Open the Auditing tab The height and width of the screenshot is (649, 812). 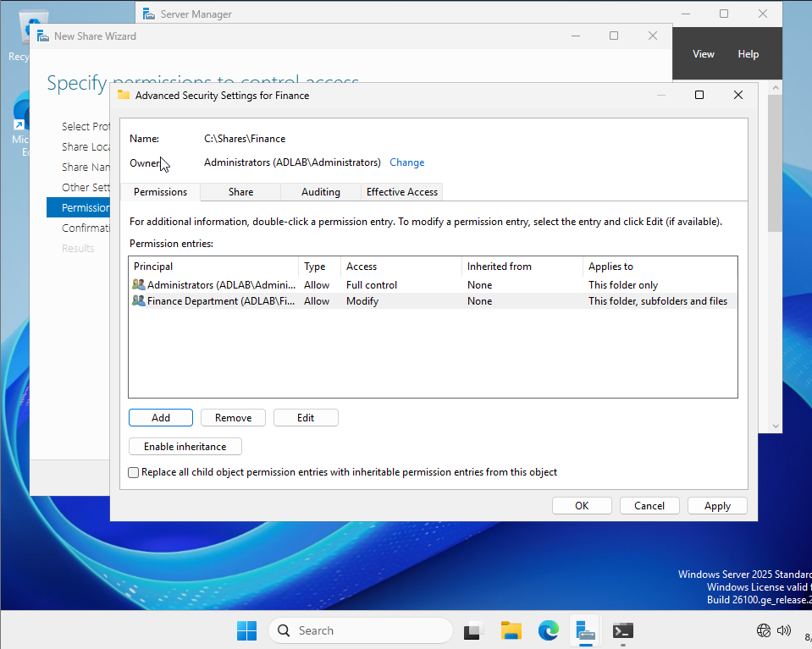(x=321, y=192)
